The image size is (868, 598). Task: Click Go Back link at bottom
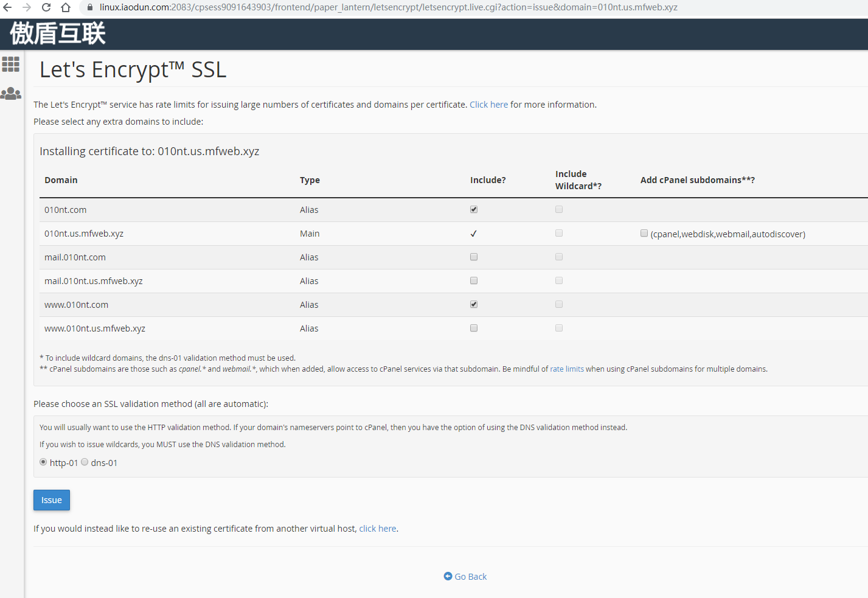[x=465, y=577]
